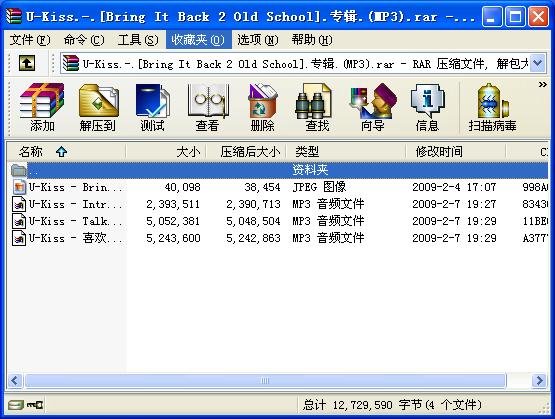Select file U-Kiss - Talk...

[x=76, y=221]
